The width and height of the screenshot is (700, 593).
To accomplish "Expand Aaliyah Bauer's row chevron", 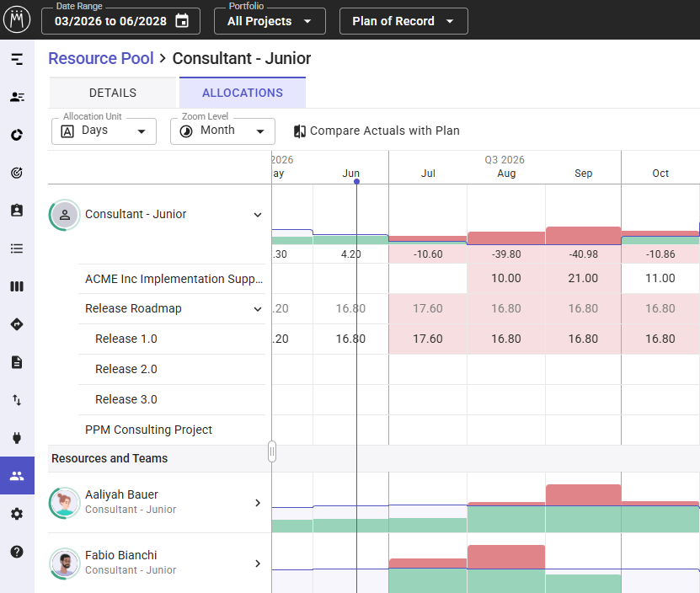I will [258, 503].
